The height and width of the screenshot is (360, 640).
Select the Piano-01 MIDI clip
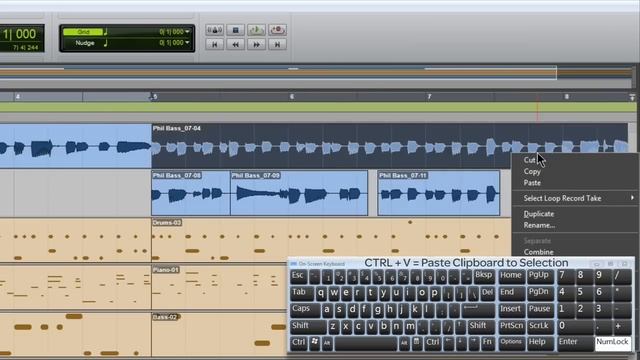[220, 287]
